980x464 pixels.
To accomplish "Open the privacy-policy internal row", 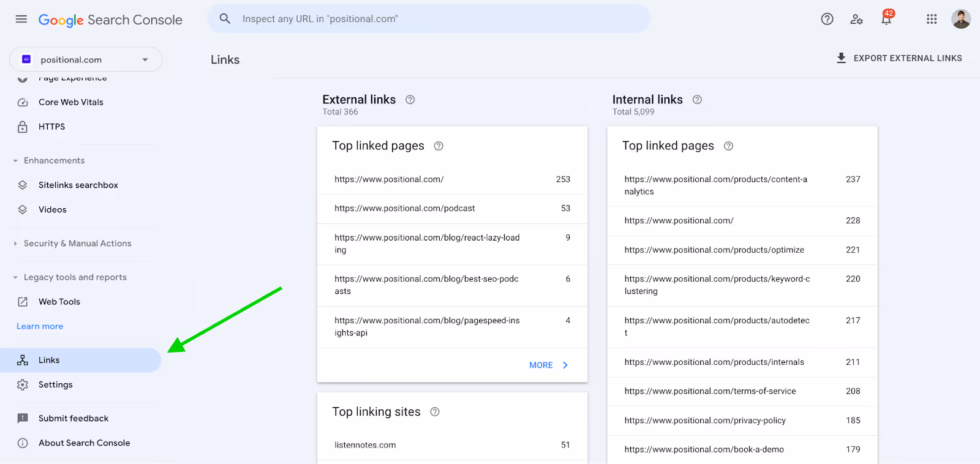I will coord(742,421).
